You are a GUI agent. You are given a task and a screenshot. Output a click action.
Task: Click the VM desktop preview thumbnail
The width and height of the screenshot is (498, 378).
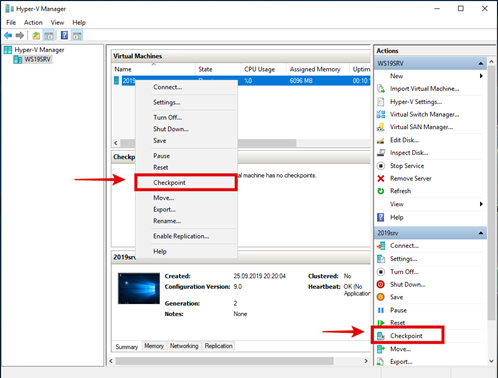coord(139,288)
